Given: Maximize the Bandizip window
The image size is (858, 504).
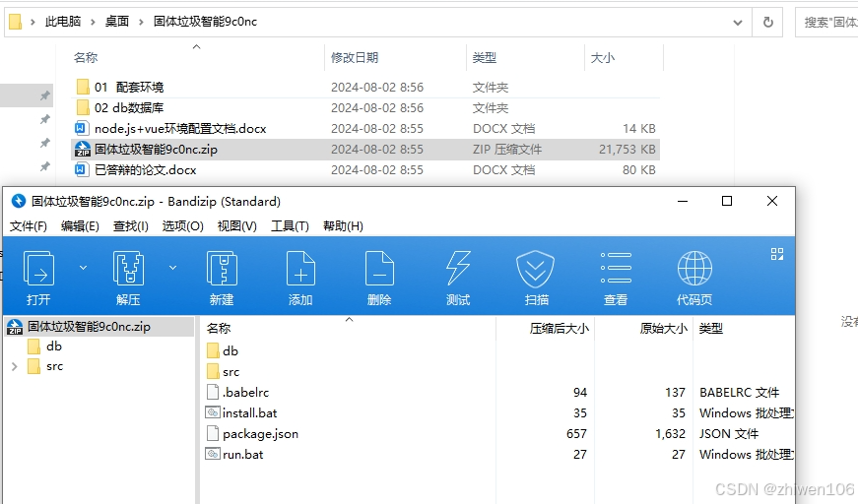Looking at the screenshot, I should [x=727, y=201].
